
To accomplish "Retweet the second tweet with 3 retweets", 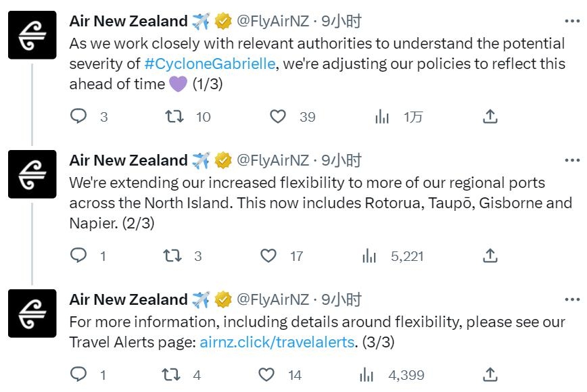I will point(172,255).
